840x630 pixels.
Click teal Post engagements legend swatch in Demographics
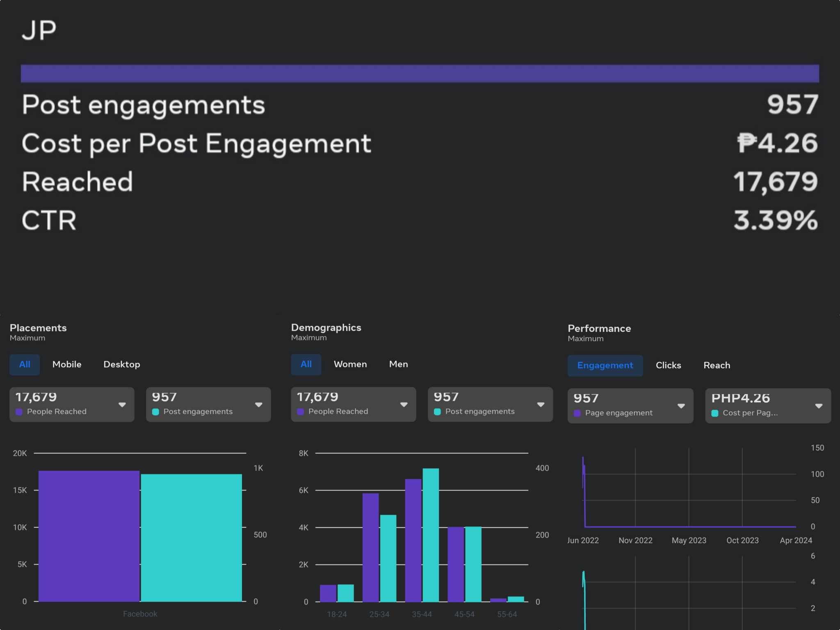click(x=437, y=411)
